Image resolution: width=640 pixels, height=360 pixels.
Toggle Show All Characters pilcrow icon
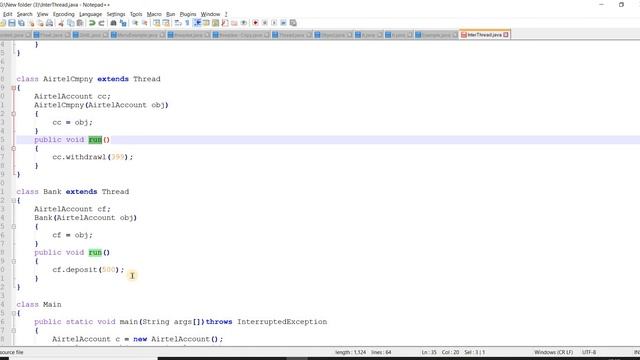[187, 23]
